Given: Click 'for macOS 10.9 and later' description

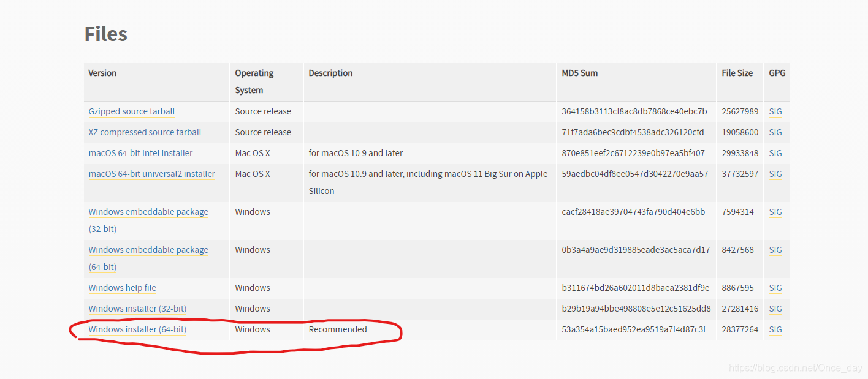Looking at the screenshot, I should click(356, 153).
